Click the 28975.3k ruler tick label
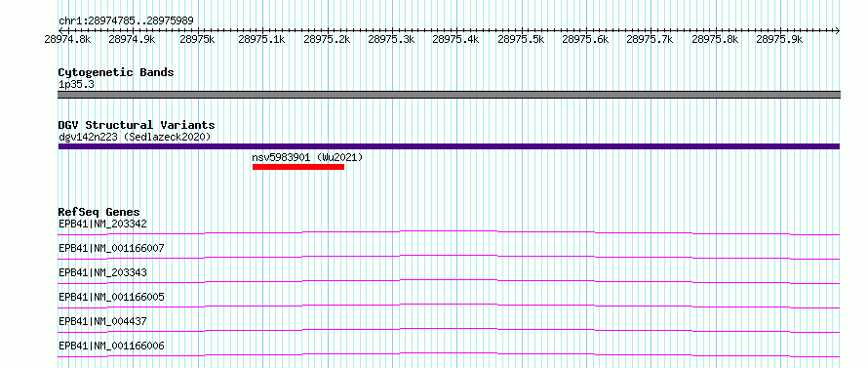 pos(391,39)
